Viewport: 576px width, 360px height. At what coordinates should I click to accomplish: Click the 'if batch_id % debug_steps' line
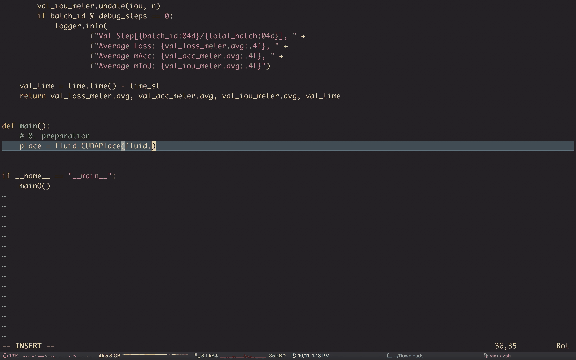pos(105,16)
